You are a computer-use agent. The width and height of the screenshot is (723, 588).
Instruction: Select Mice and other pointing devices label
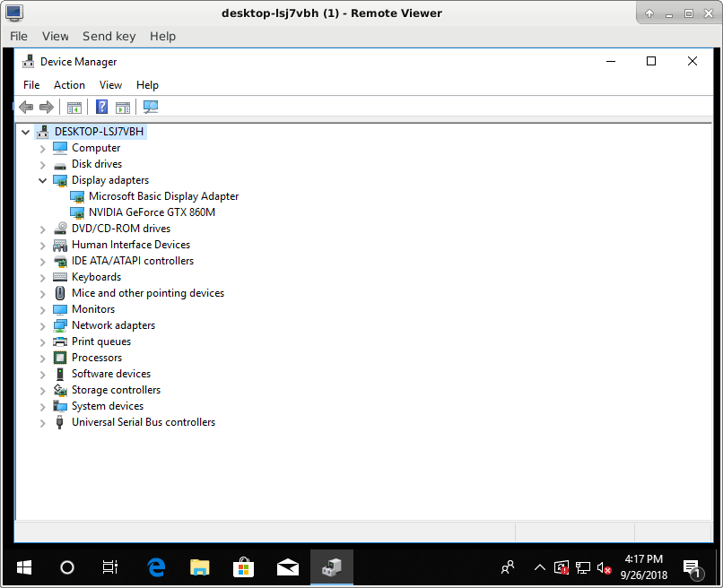pyautogui.click(x=148, y=293)
